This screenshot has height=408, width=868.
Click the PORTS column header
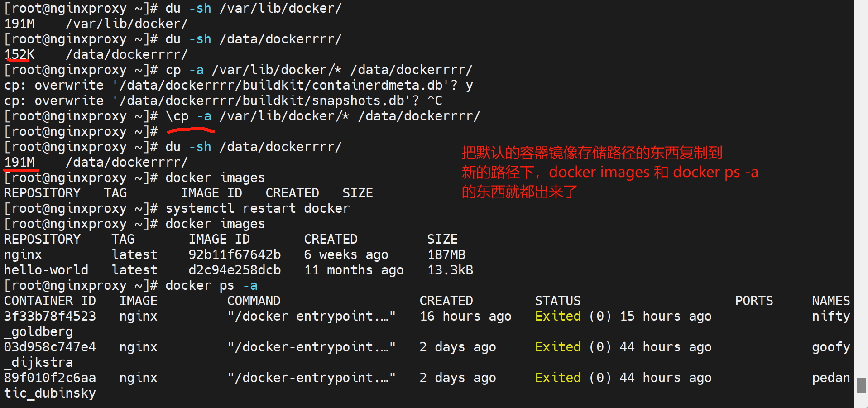pyautogui.click(x=754, y=301)
